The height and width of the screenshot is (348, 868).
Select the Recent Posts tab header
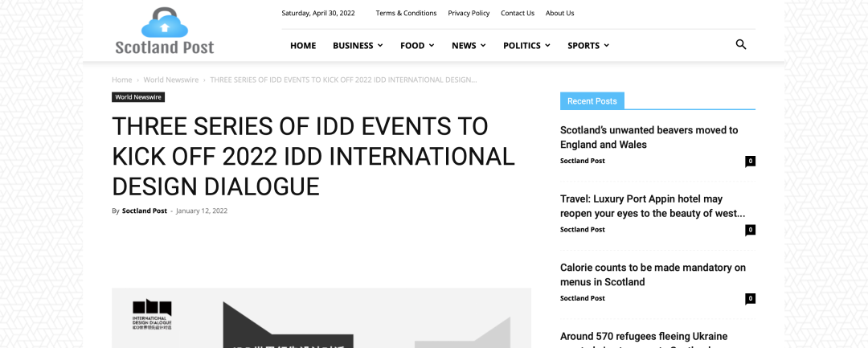coord(592,100)
